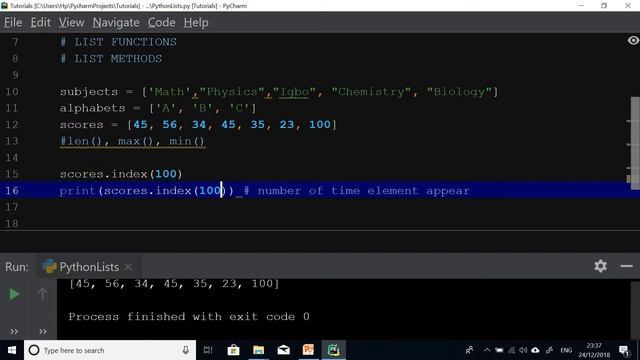The image size is (640, 360).
Task: Click the ENG language indicator
Action: [566, 350]
